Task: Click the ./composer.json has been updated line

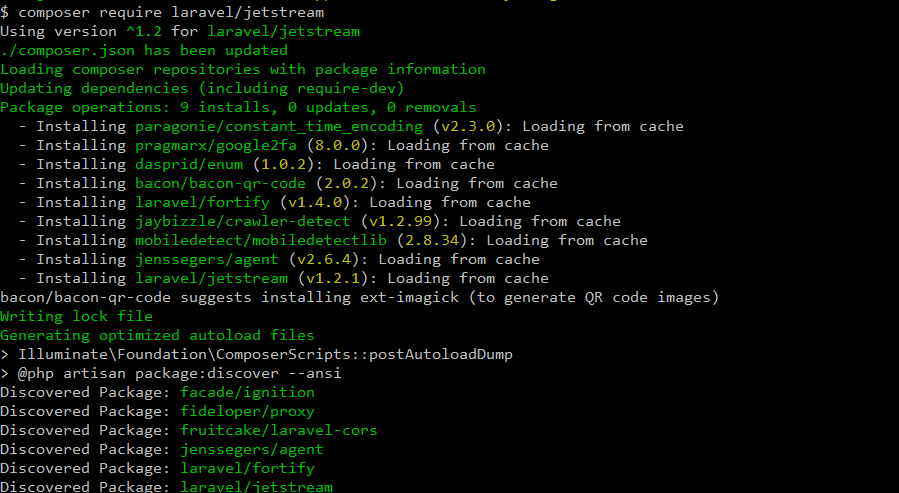Action: click(x=144, y=50)
